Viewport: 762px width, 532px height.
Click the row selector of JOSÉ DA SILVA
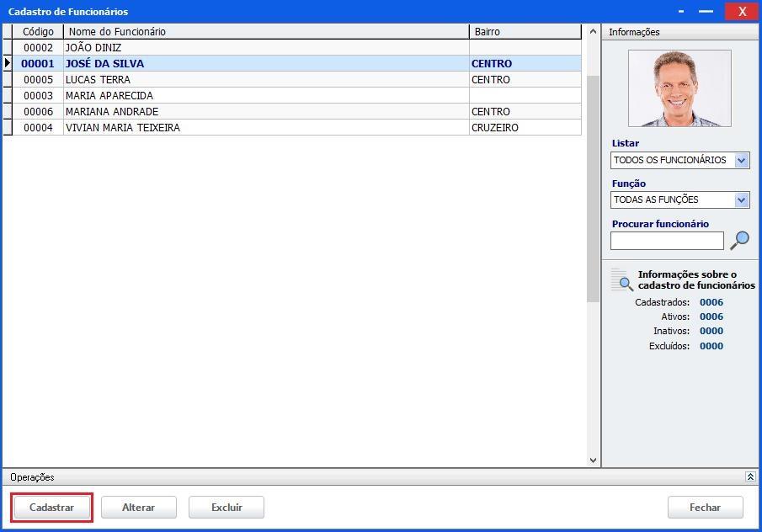click(x=8, y=63)
